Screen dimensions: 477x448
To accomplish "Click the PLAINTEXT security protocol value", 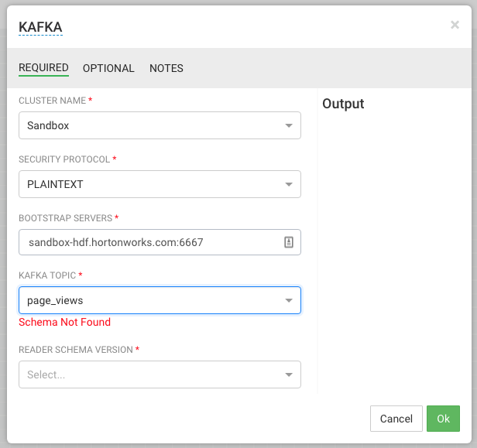I will [x=55, y=184].
